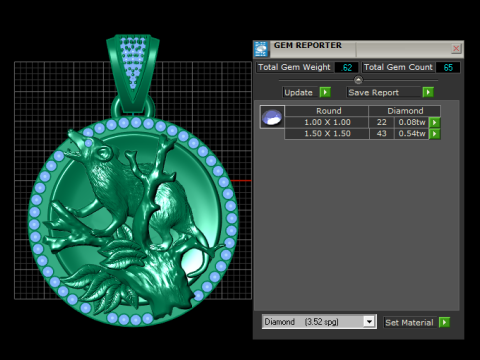Click the green arrow next to Save Report
Screen dimensions: 480x360
(x=428, y=92)
